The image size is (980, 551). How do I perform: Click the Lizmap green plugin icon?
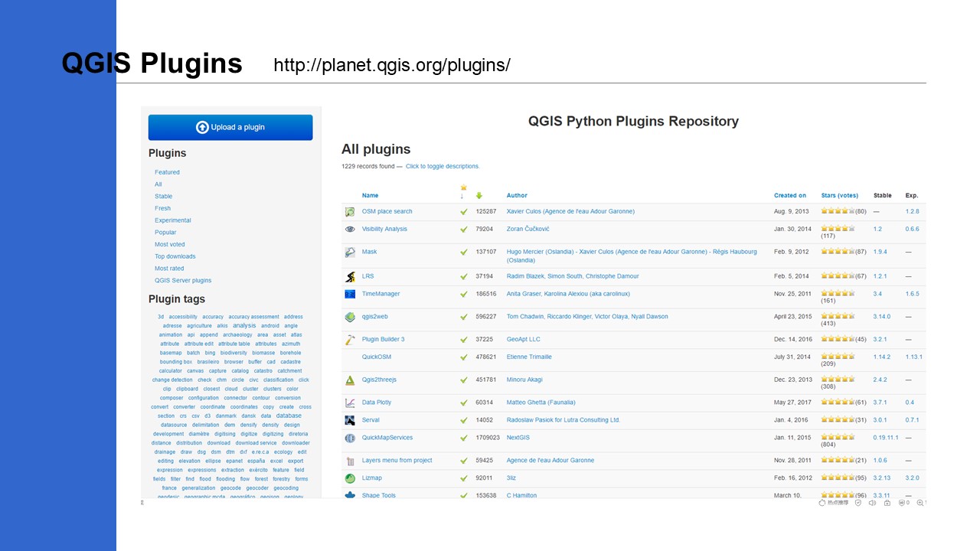point(350,478)
